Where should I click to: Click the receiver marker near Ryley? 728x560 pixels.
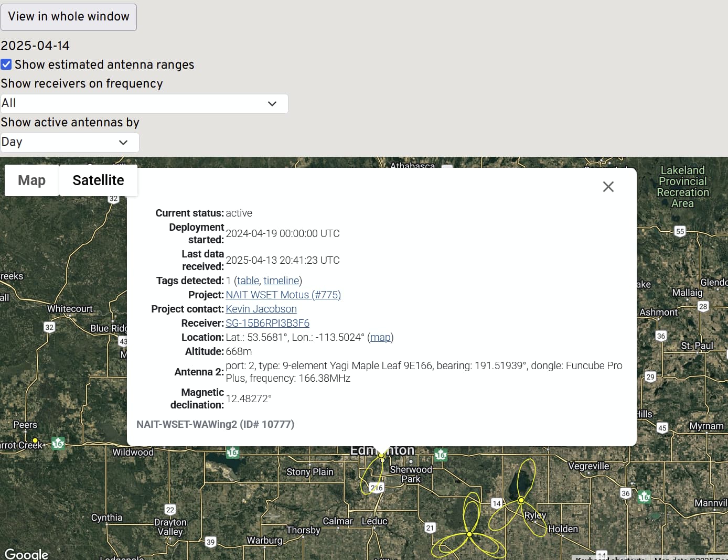[x=521, y=500]
